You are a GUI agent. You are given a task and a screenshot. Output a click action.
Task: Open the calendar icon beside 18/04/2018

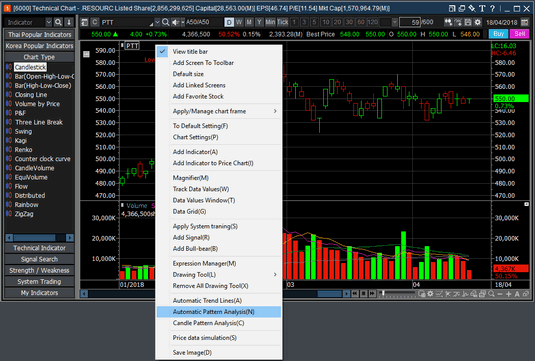click(524, 23)
